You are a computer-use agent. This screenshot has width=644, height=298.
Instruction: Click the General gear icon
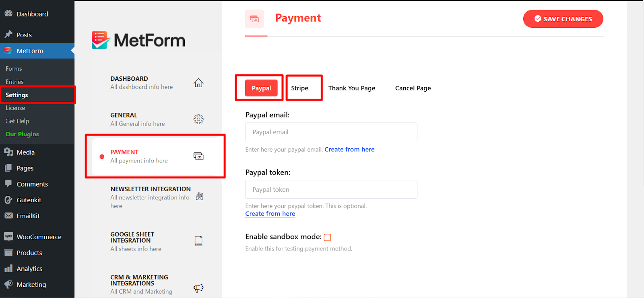198,119
